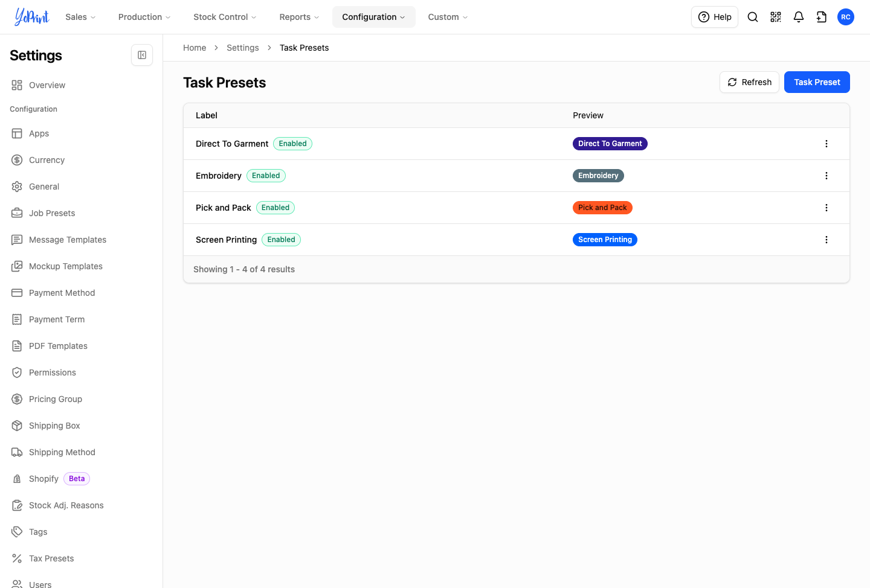Open General settings in sidebar
This screenshot has width=870, height=588.
81,187
